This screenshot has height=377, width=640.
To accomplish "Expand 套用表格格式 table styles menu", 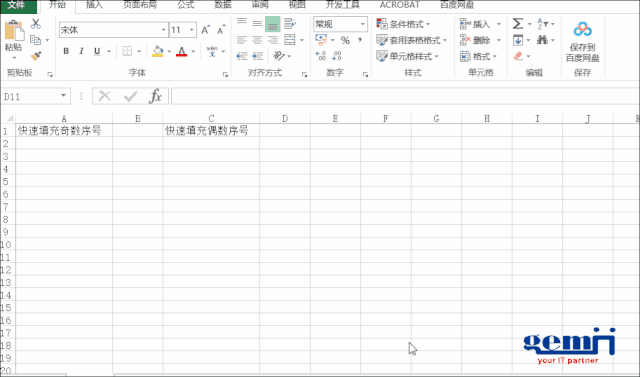I will 411,40.
